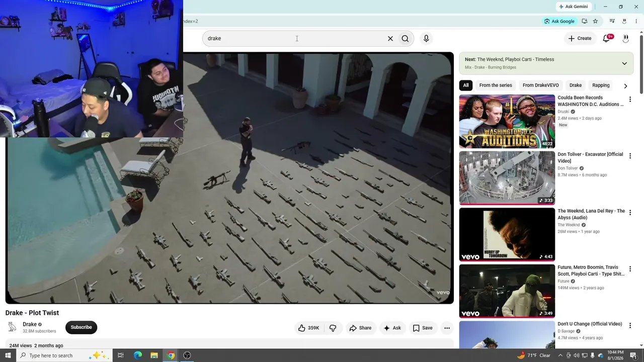
Task: Open the weather widget showing 71°F
Action: [533, 355]
